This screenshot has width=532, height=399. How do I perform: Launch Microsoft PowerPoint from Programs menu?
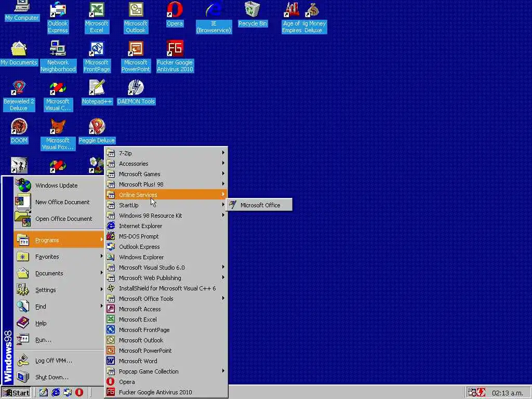[x=166, y=351]
